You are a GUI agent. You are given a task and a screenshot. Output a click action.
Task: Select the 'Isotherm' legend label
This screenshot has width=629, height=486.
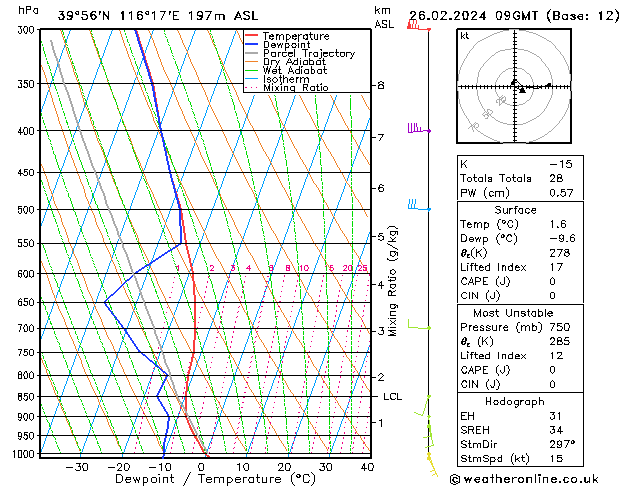point(286,79)
